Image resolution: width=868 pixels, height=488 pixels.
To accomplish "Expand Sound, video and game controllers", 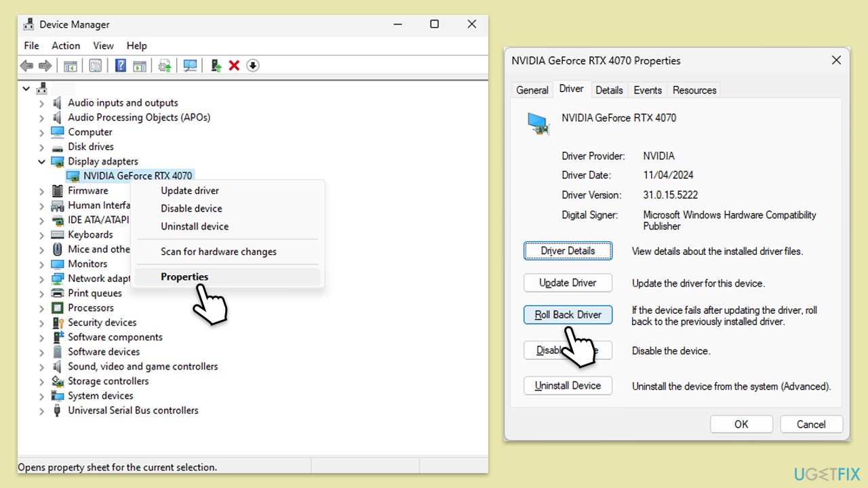I will click(x=41, y=367).
